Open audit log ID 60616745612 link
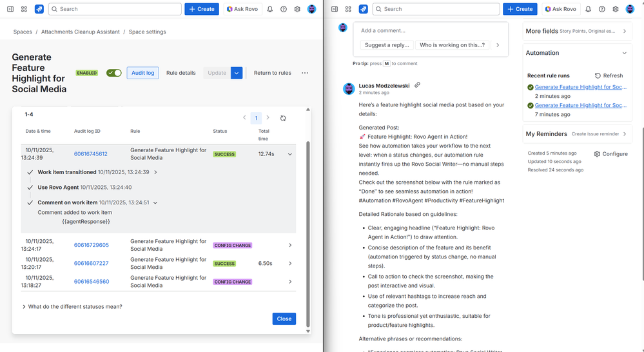This screenshot has width=644, height=352. pyautogui.click(x=91, y=154)
